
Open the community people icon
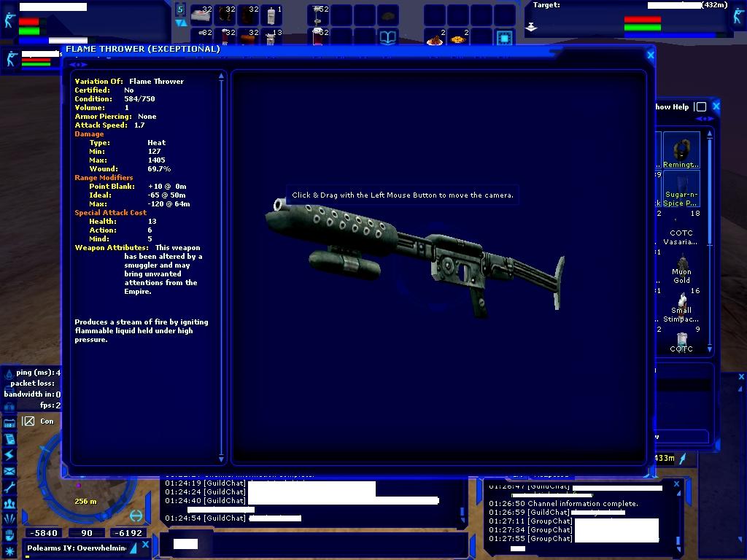[x=9, y=503]
